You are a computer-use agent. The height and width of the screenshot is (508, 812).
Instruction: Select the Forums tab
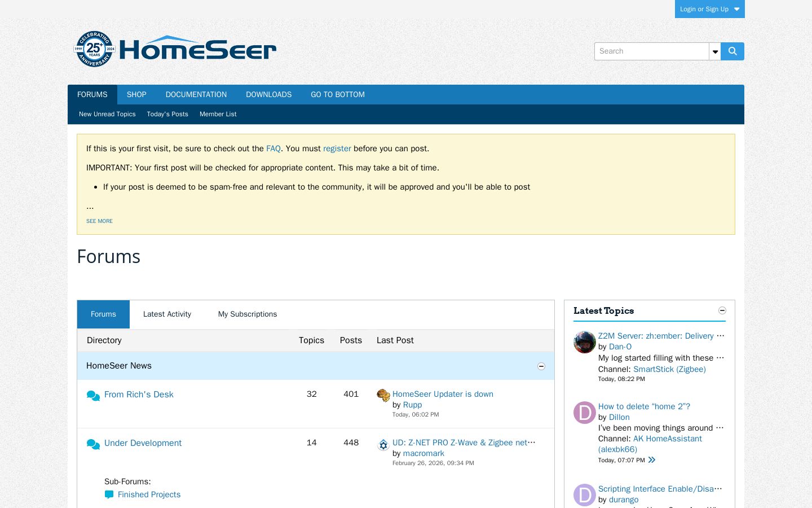coord(103,314)
